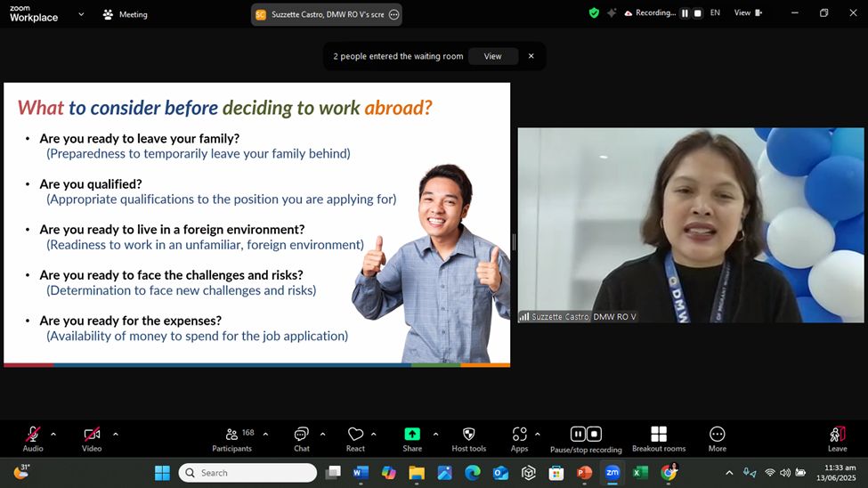This screenshot has height=488, width=868.
Task: Click the More ellipsis in meeting toolbar
Action: click(x=717, y=435)
